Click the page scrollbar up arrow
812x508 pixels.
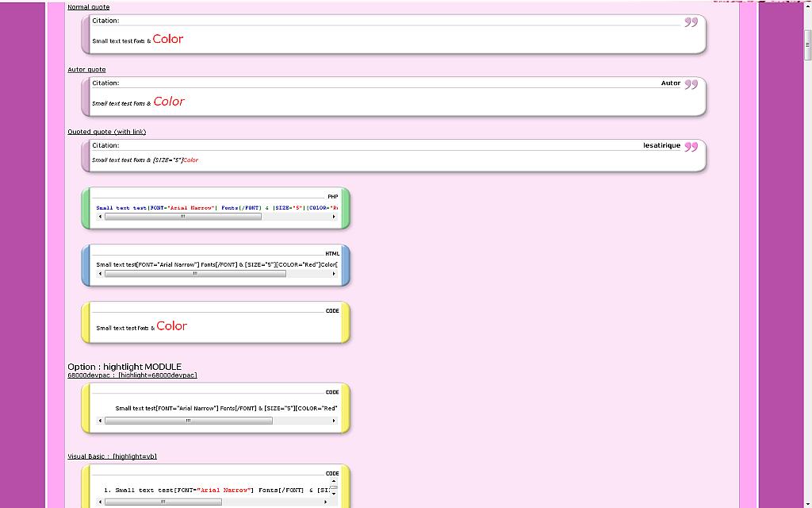807,5
